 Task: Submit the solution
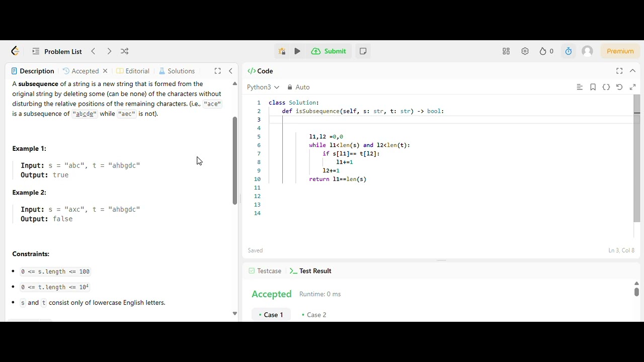click(x=329, y=51)
